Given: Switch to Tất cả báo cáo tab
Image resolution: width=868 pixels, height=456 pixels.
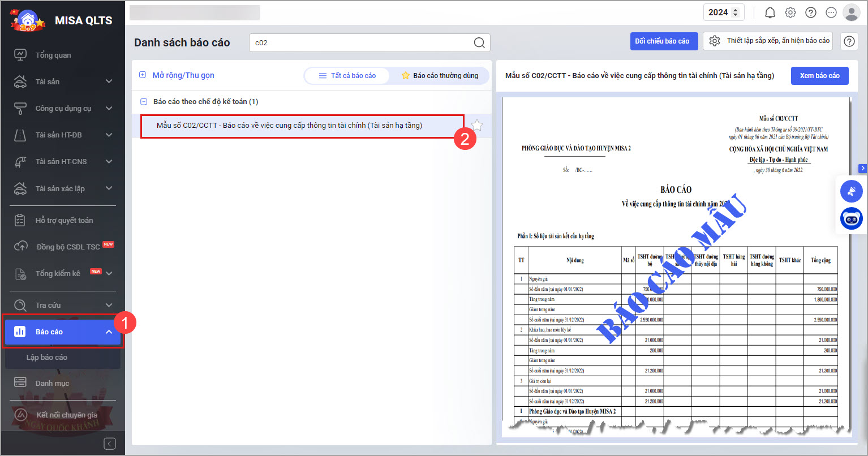Looking at the screenshot, I should point(347,76).
